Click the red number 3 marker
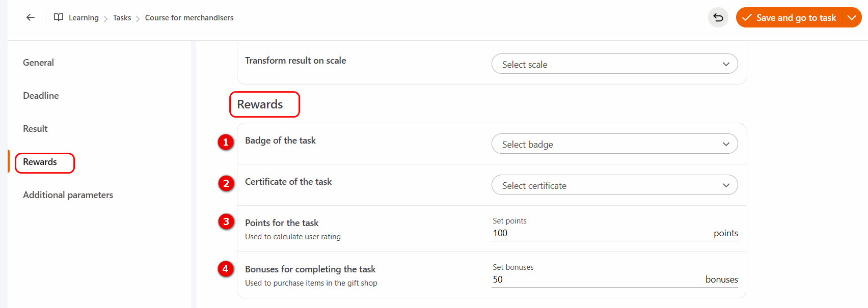Screen dimensions: 868x308 pos(226,221)
